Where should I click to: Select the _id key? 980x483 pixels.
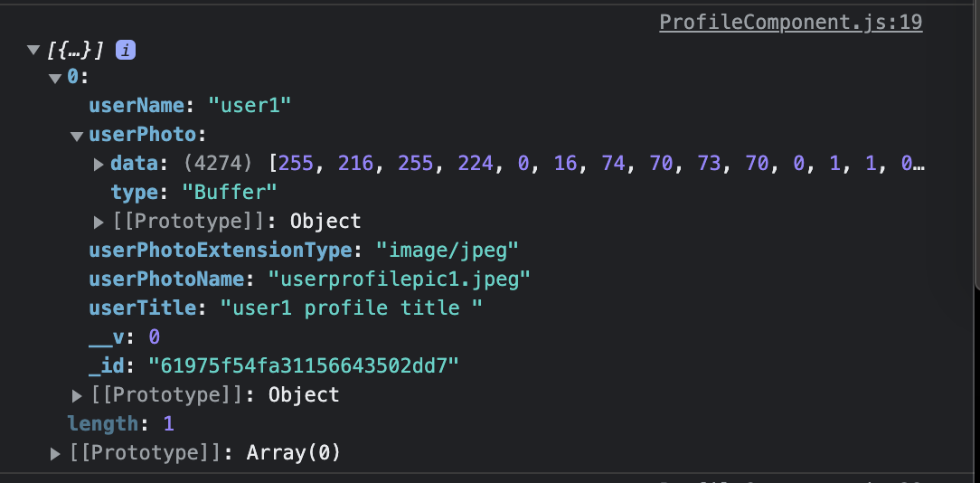coord(107,366)
